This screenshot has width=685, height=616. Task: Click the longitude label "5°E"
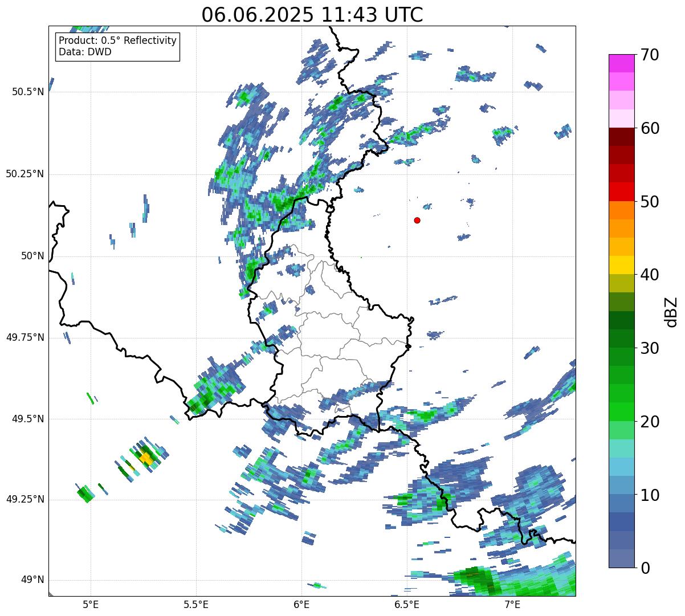pos(91,604)
